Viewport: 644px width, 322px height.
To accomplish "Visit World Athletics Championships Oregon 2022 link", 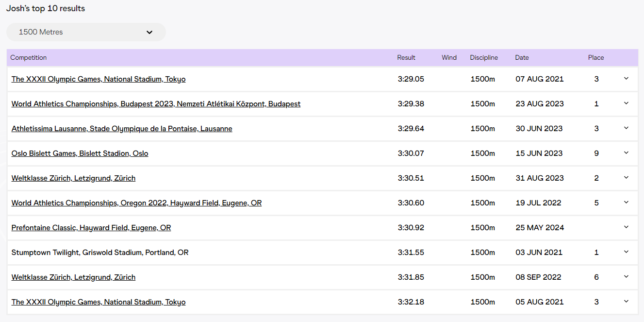I will (x=136, y=203).
